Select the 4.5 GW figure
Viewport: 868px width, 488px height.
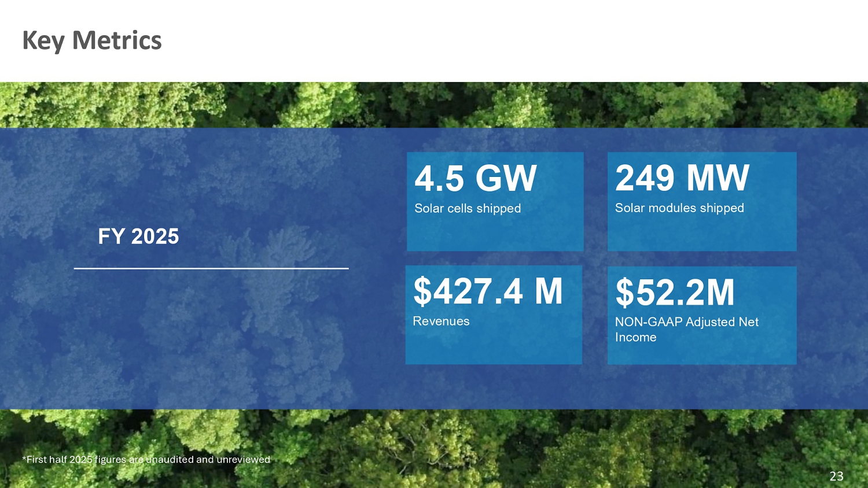pos(475,178)
